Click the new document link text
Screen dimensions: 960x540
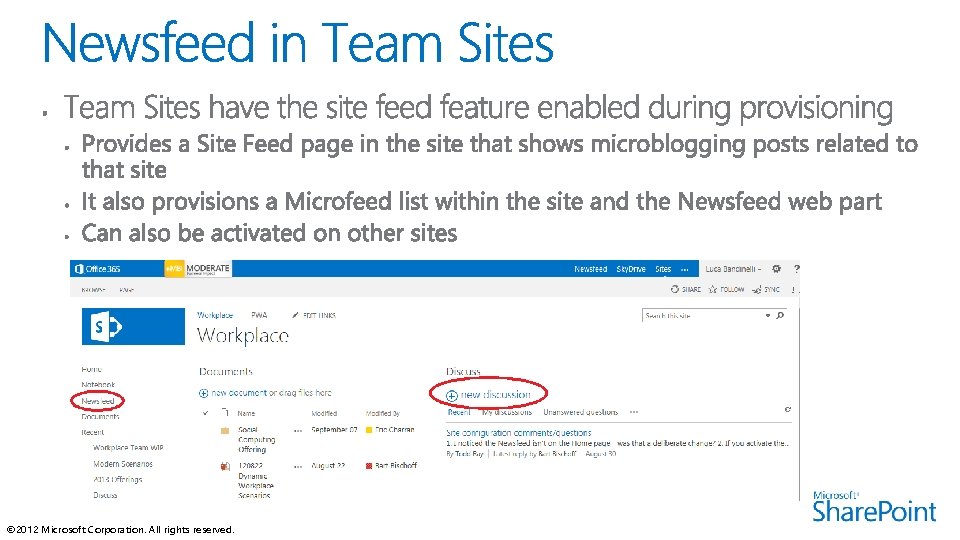tap(239, 393)
